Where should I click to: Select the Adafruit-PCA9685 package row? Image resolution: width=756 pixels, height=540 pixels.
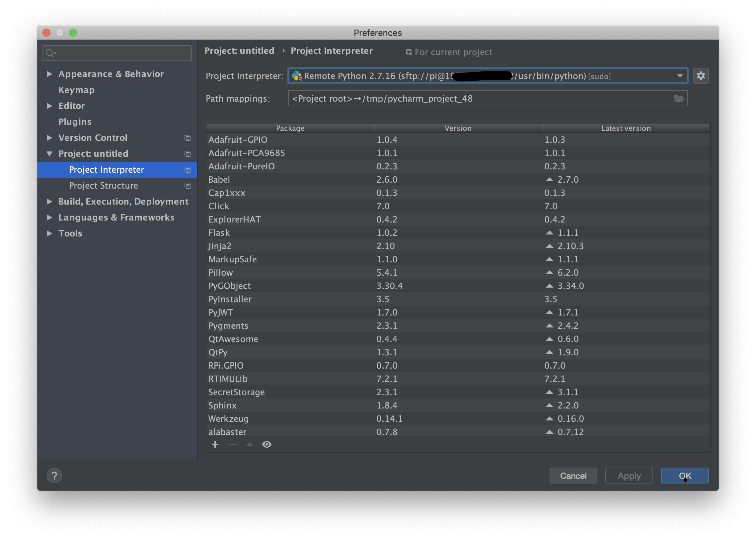tap(458, 153)
